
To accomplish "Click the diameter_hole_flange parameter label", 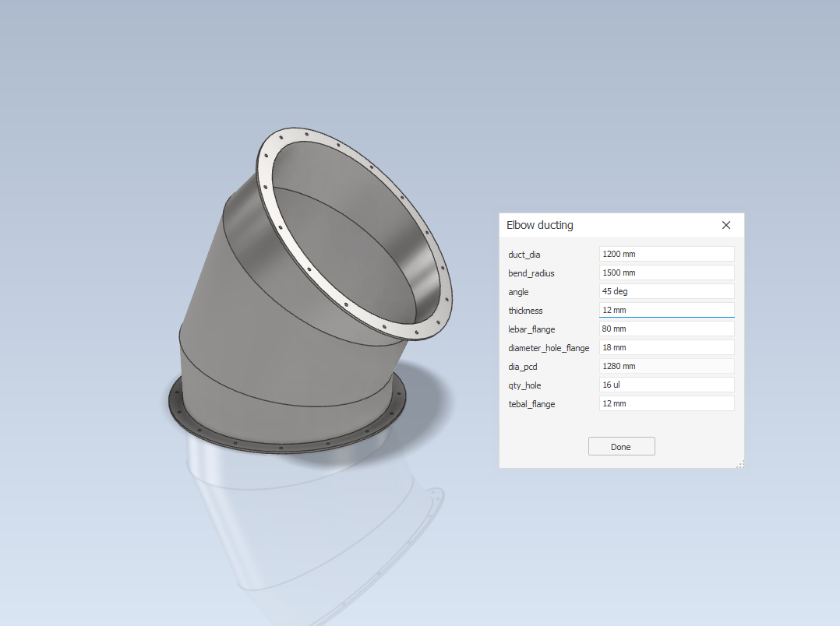I will (x=549, y=349).
